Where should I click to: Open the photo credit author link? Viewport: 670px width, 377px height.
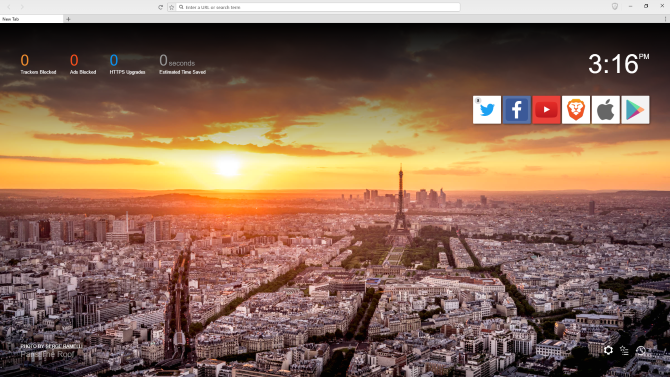pos(51,346)
